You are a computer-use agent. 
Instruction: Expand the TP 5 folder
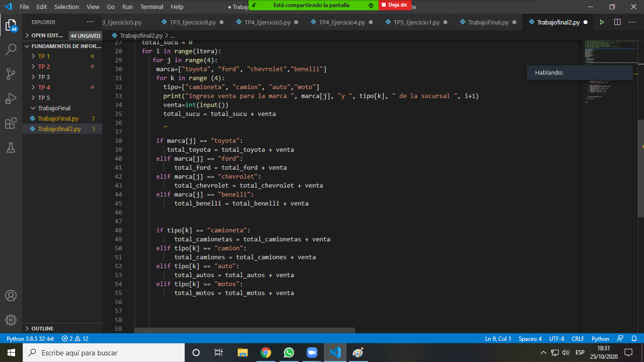pyautogui.click(x=62, y=98)
